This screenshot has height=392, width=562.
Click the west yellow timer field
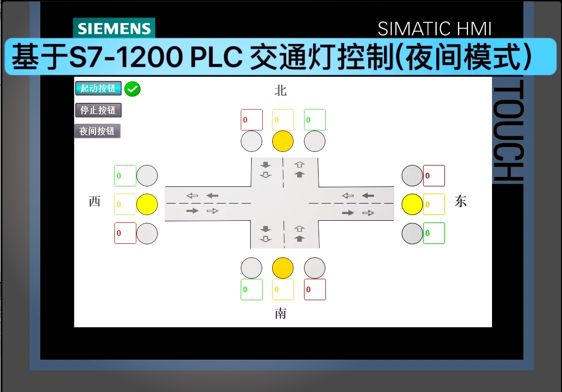click(125, 204)
